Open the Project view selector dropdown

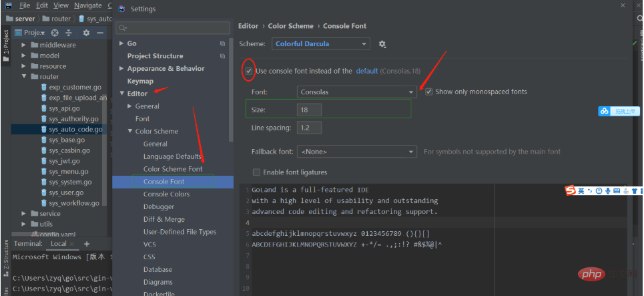tap(30, 33)
